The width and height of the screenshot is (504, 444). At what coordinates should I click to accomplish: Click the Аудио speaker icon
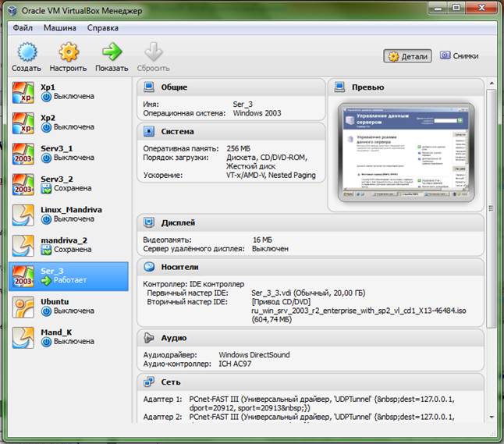[149, 338]
